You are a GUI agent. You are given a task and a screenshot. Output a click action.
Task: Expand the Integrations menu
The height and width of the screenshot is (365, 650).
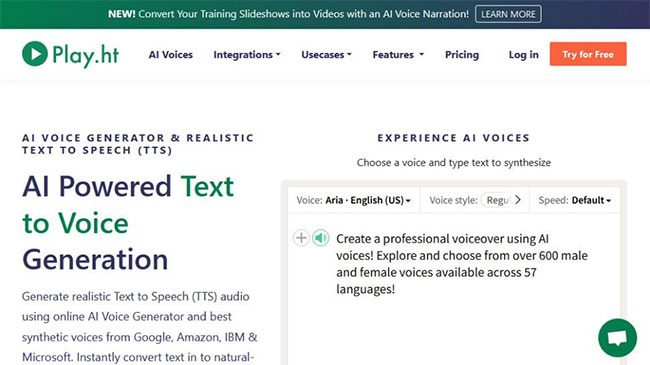(x=247, y=55)
